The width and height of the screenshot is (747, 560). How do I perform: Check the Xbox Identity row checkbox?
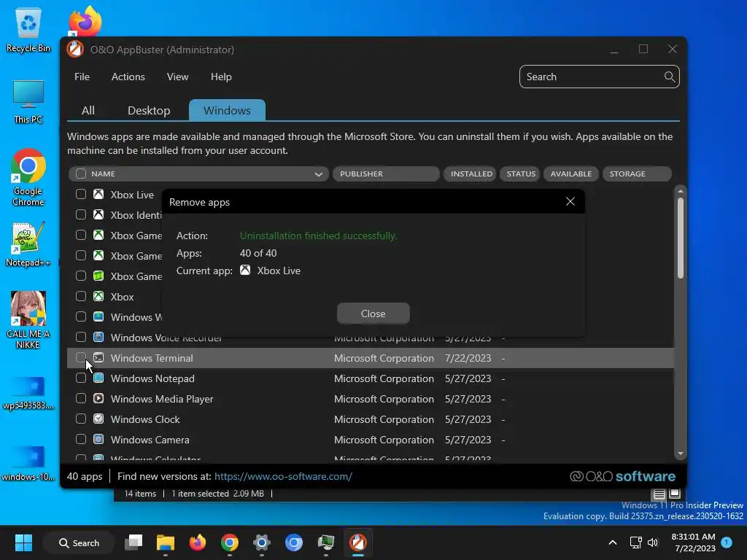(x=81, y=215)
